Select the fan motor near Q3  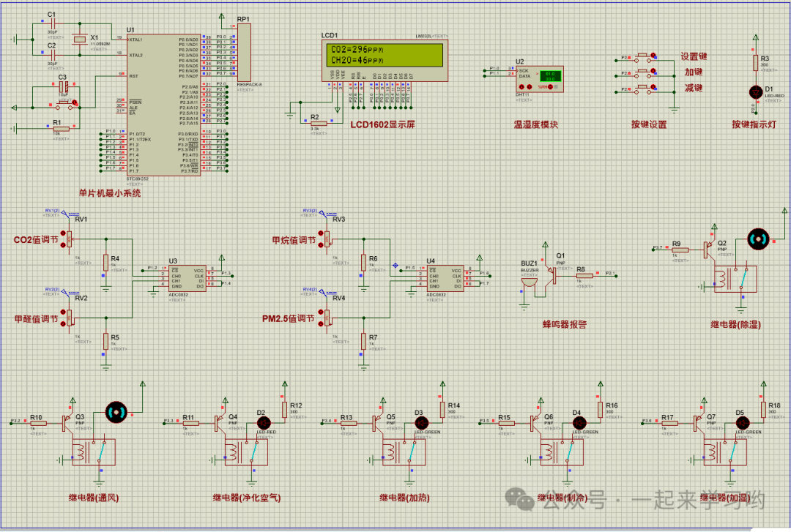coord(116,412)
